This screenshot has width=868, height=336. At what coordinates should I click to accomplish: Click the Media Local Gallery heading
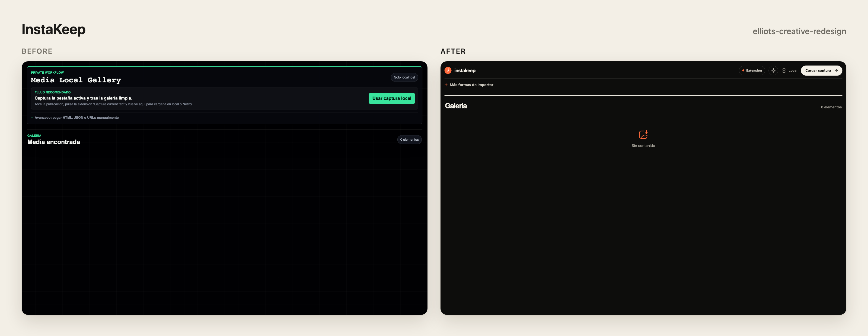coord(76,80)
